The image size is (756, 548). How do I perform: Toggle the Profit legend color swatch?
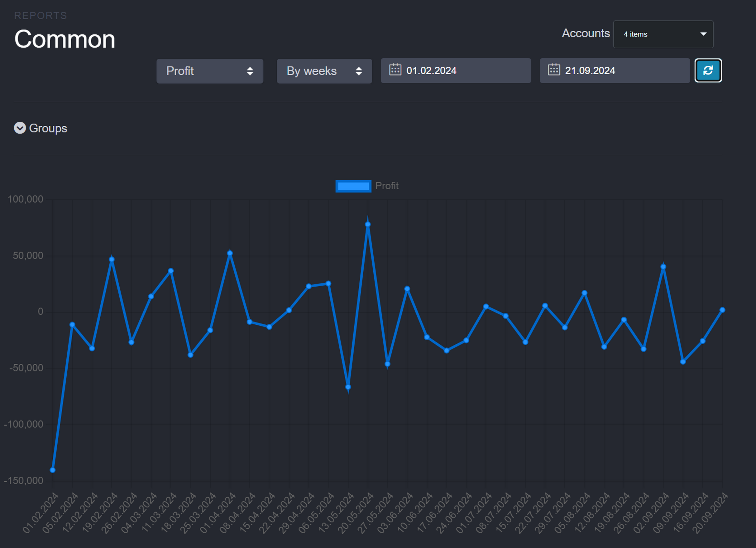[x=353, y=186]
